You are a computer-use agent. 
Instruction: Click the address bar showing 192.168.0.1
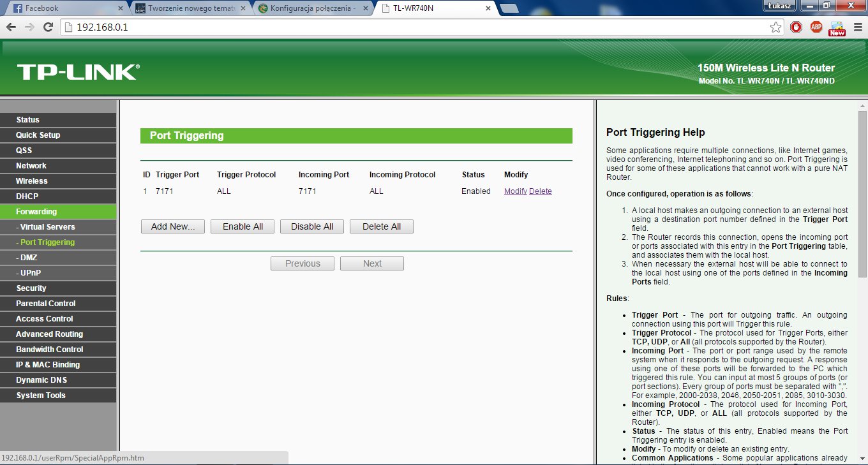tap(415, 27)
